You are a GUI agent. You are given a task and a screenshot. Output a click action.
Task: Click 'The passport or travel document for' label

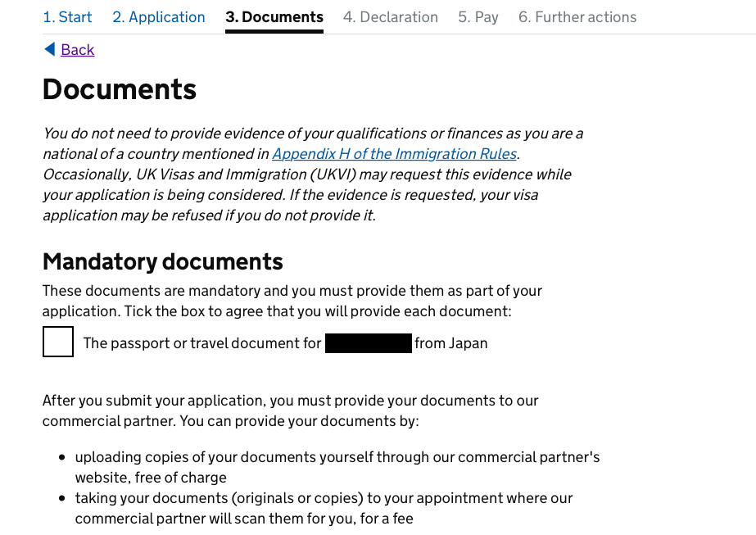[202, 343]
